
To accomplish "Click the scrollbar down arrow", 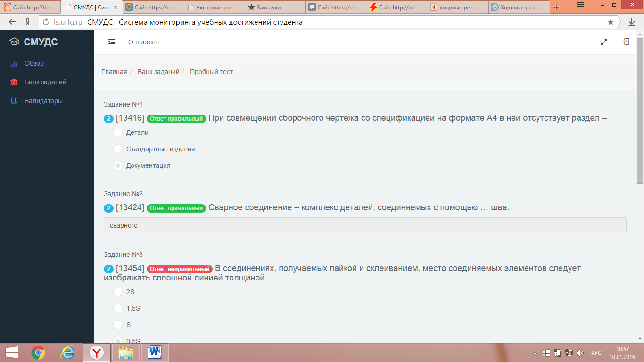I will tap(640, 338).
